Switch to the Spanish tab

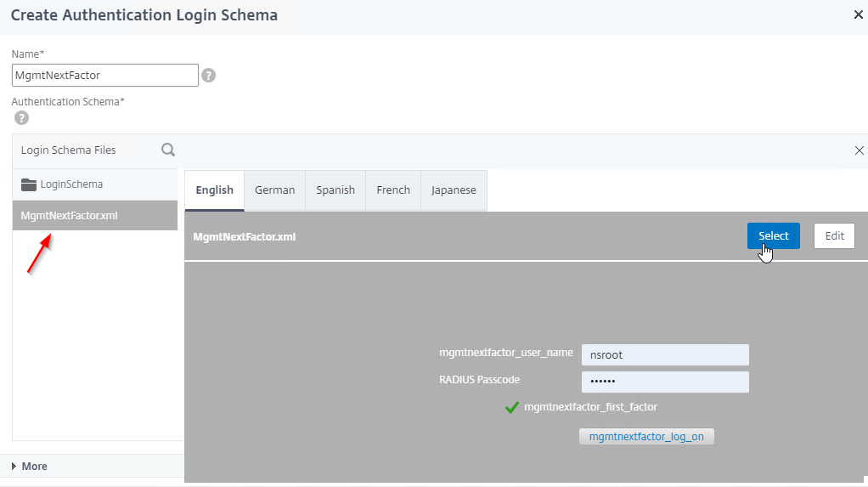[x=335, y=190]
